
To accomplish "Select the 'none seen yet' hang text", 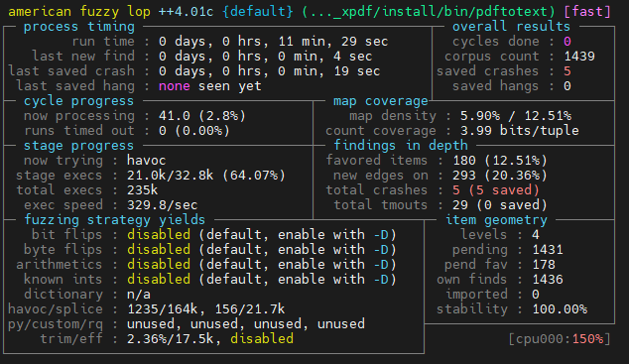I will coord(209,85).
